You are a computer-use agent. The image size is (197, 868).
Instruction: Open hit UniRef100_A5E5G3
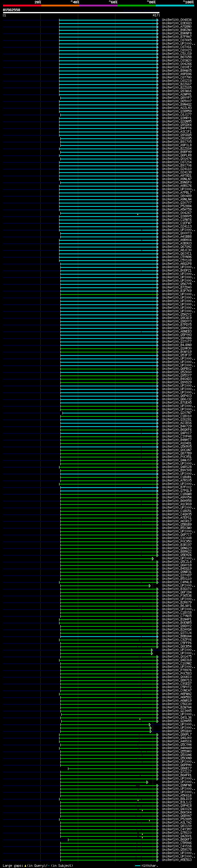(x=177, y=860)
